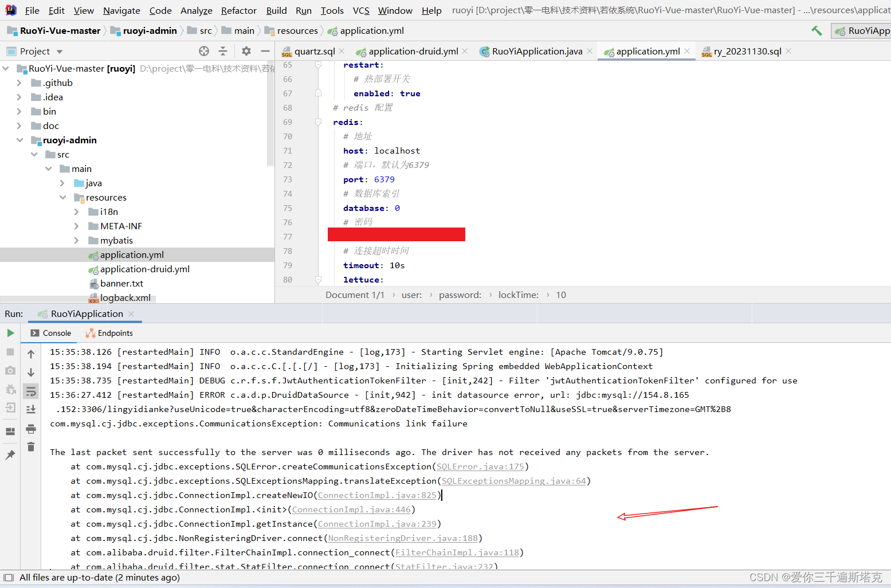Hide the Project panel with minimize icon
Viewport: 891px width, 588px height.
coord(265,51)
